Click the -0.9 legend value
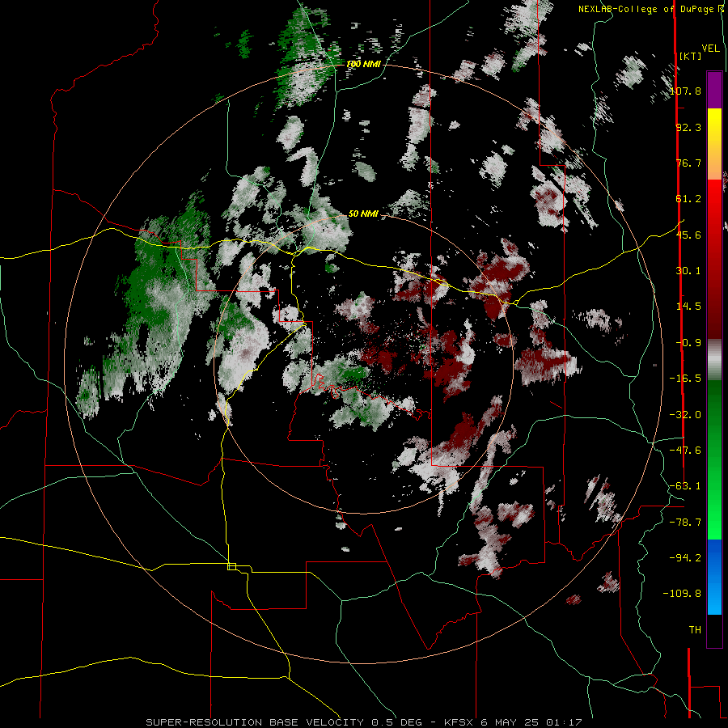This screenshot has height=728, width=728. [688, 343]
